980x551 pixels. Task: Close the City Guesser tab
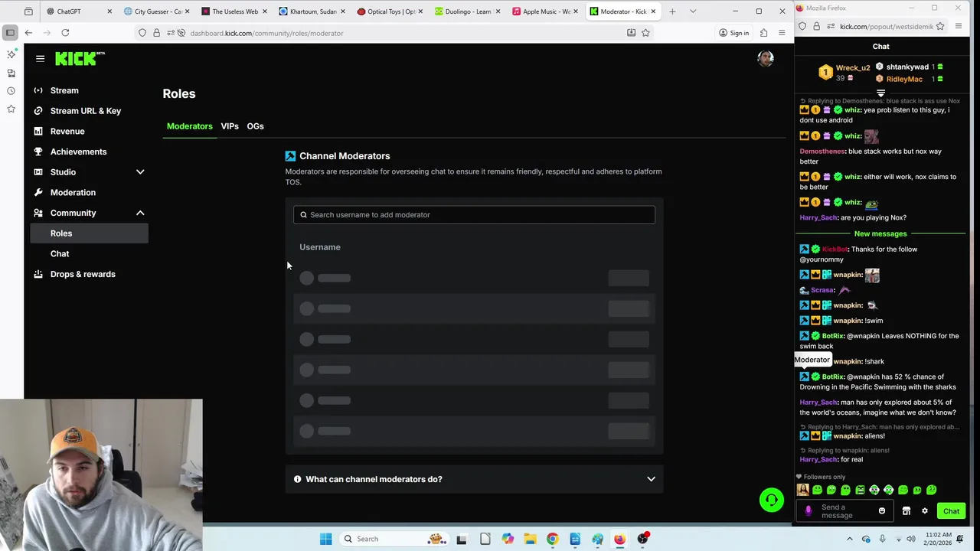187,11
